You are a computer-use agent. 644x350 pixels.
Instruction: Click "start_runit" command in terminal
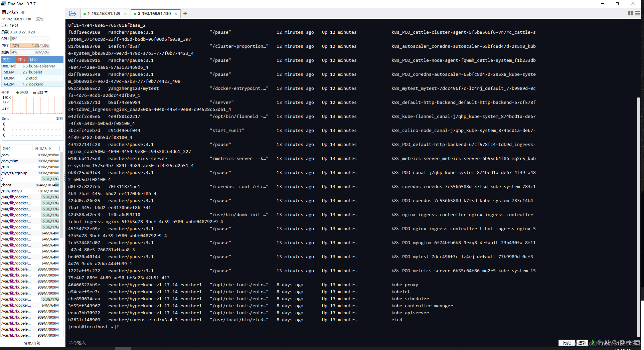tap(227, 131)
